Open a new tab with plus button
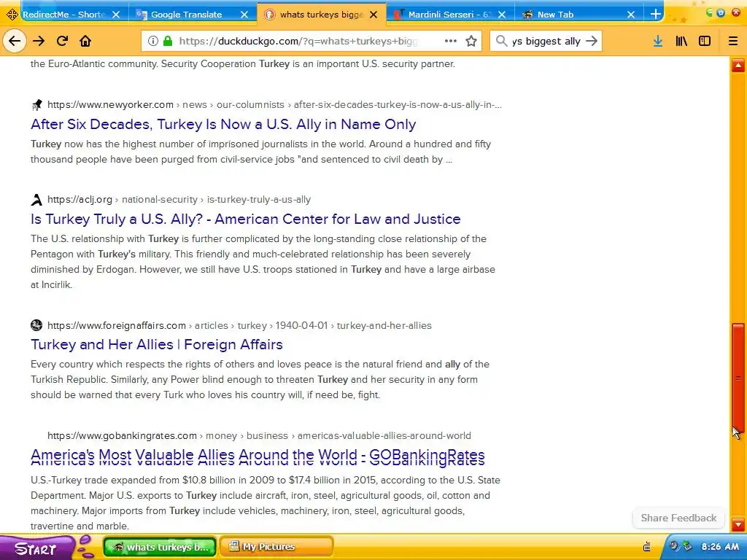Screen dimensions: 747x560 point(656,15)
